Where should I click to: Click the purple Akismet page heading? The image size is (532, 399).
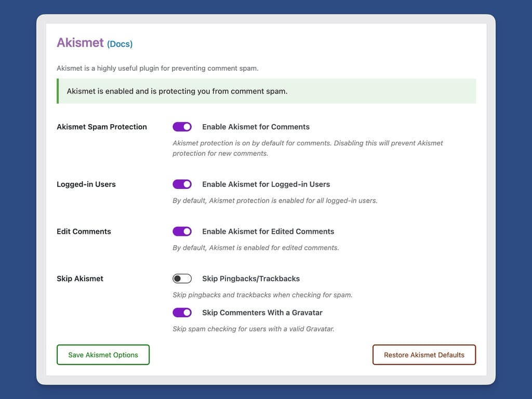coord(80,43)
